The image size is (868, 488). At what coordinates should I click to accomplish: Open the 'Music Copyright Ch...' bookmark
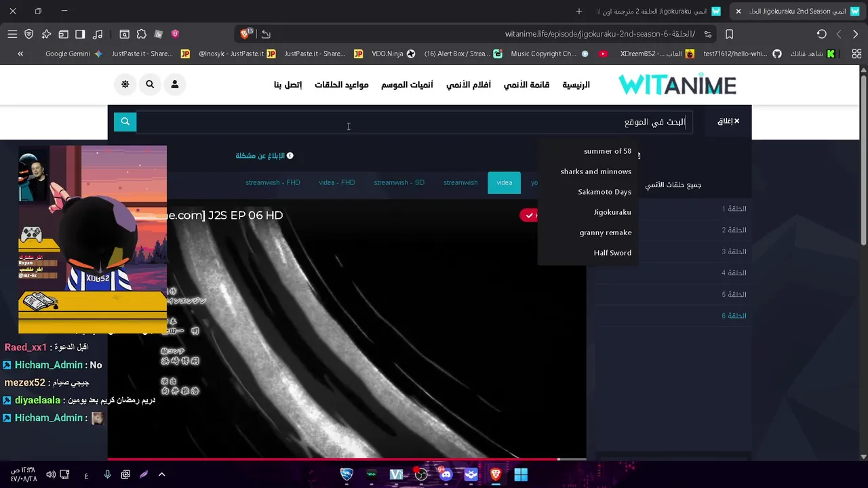coord(549,54)
